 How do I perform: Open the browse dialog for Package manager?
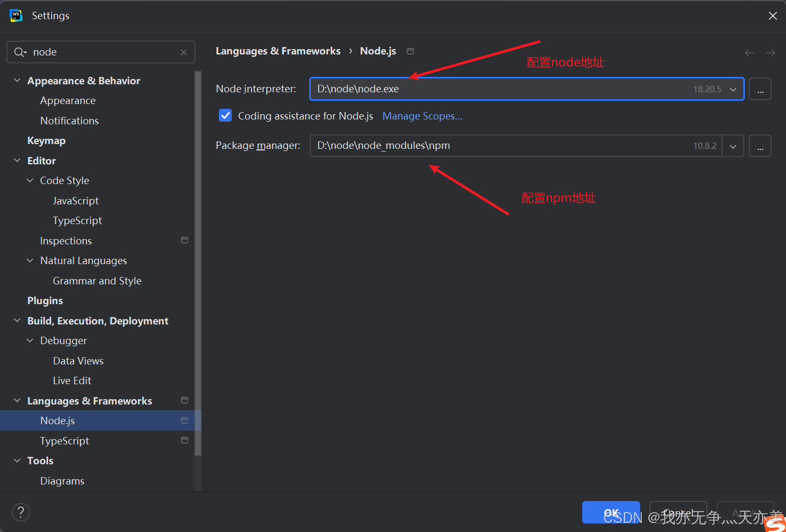(760, 145)
